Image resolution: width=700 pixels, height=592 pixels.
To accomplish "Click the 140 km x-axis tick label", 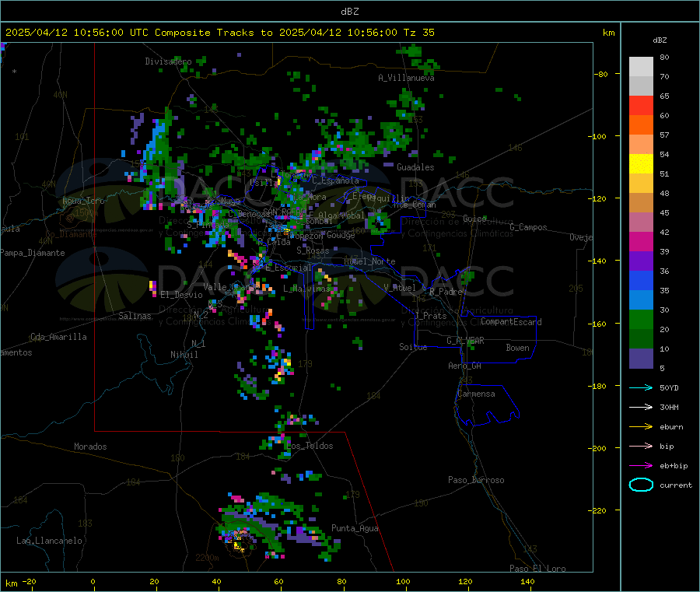I will click(527, 581).
